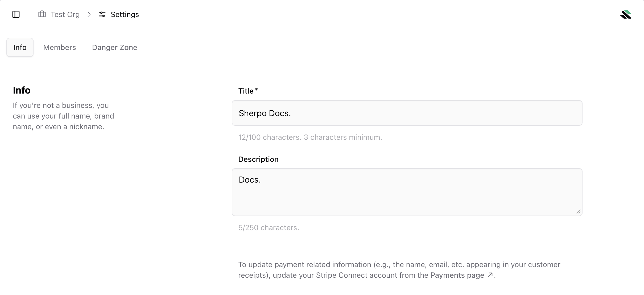Toggle the sidebar panel icon
The width and height of the screenshot is (644, 295).
point(16,14)
